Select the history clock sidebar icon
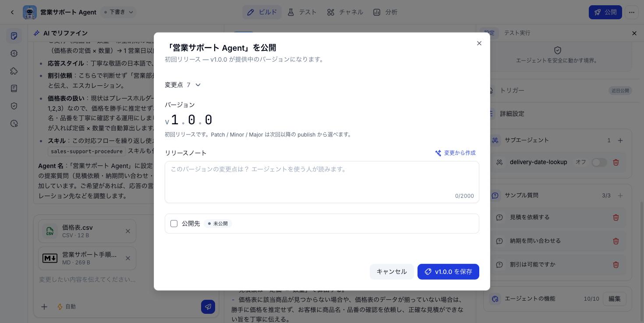Viewport: 644px width, 323px height. (x=14, y=123)
